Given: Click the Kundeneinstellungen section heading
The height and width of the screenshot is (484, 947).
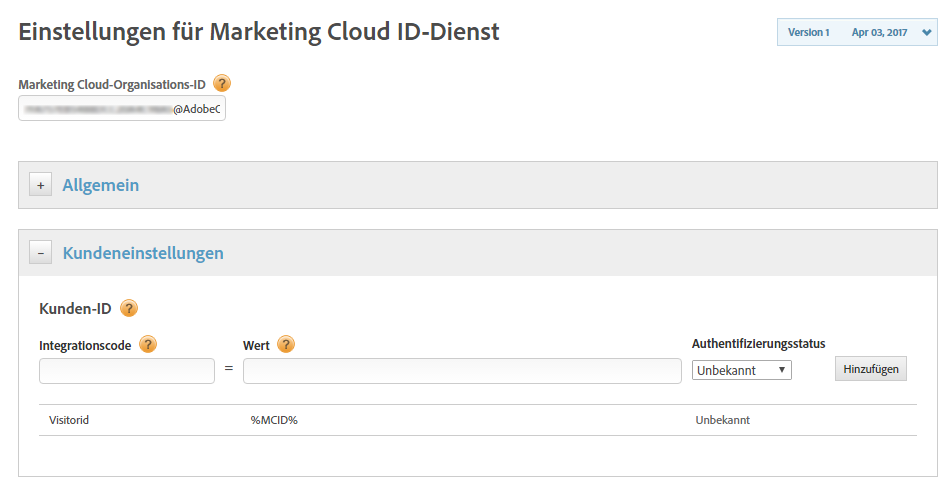Looking at the screenshot, I should [x=143, y=253].
